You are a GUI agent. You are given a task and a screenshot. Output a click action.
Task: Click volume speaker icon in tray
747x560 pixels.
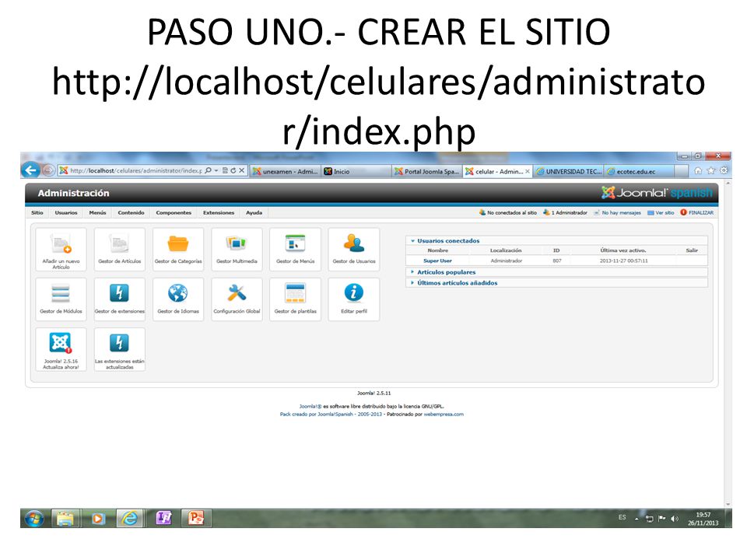pos(674,519)
